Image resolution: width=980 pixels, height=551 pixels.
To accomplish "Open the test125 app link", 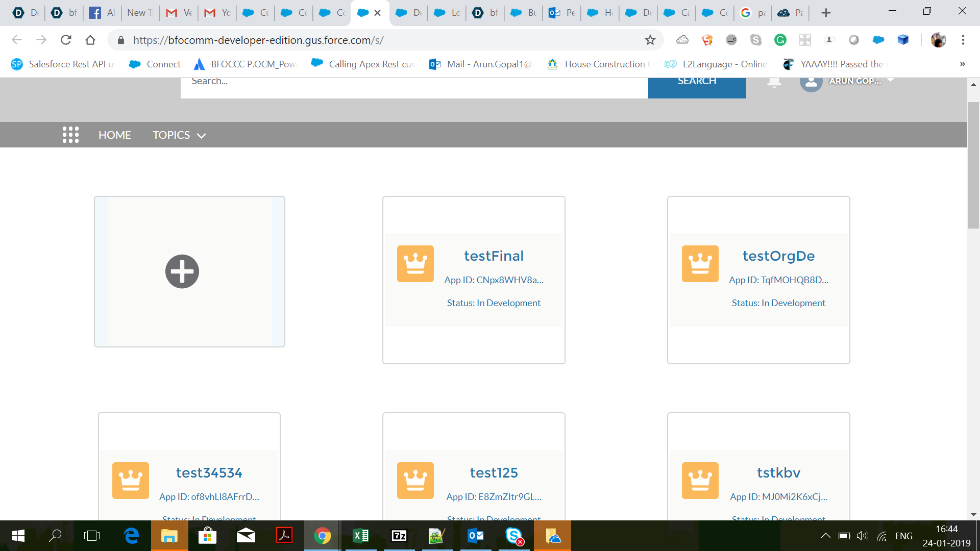I will (x=494, y=472).
